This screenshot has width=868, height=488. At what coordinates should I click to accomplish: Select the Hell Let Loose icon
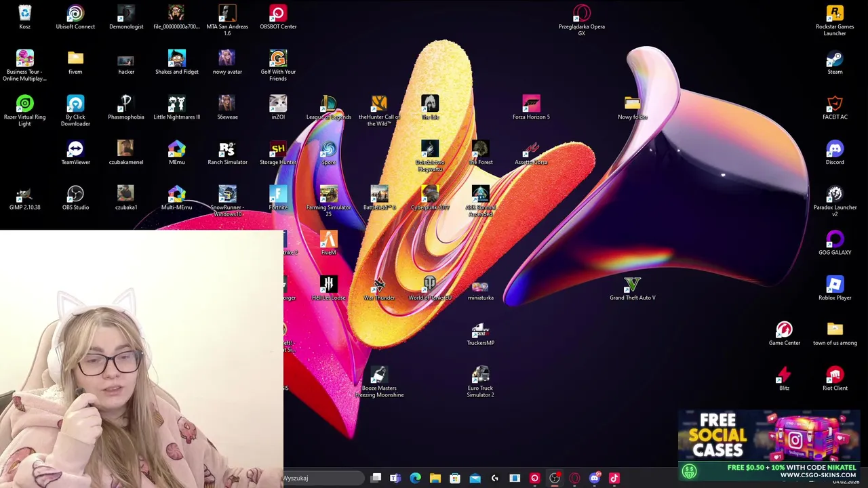(328, 289)
